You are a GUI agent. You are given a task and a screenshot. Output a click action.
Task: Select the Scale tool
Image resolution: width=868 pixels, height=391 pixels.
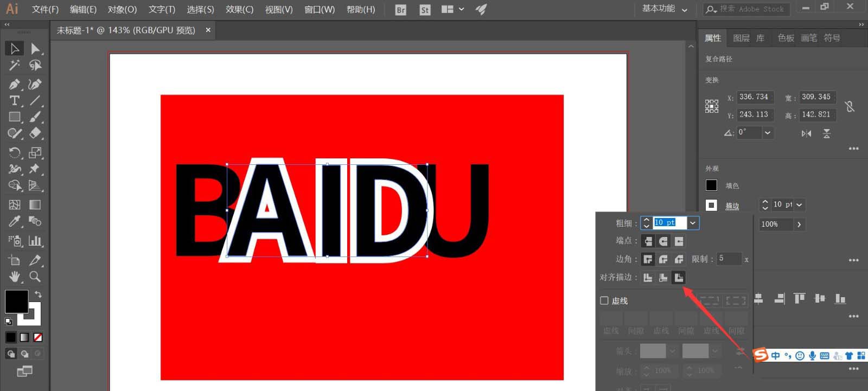pyautogui.click(x=35, y=152)
